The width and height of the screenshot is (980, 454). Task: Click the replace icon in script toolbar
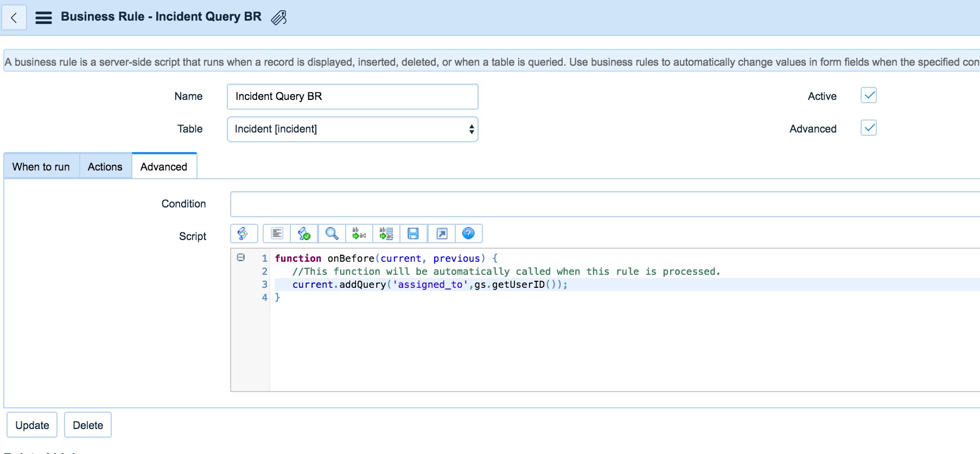click(x=359, y=234)
